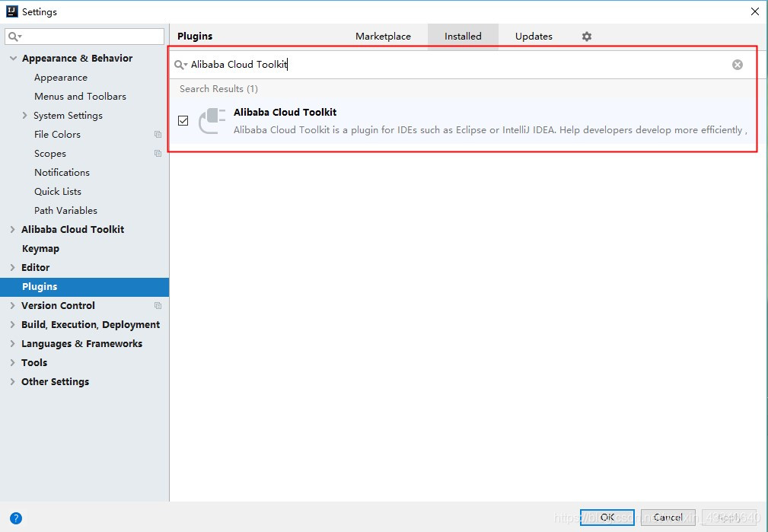
Task: Click the Plugins panel heading
Action: pyautogui.click(x=195, y=37)
